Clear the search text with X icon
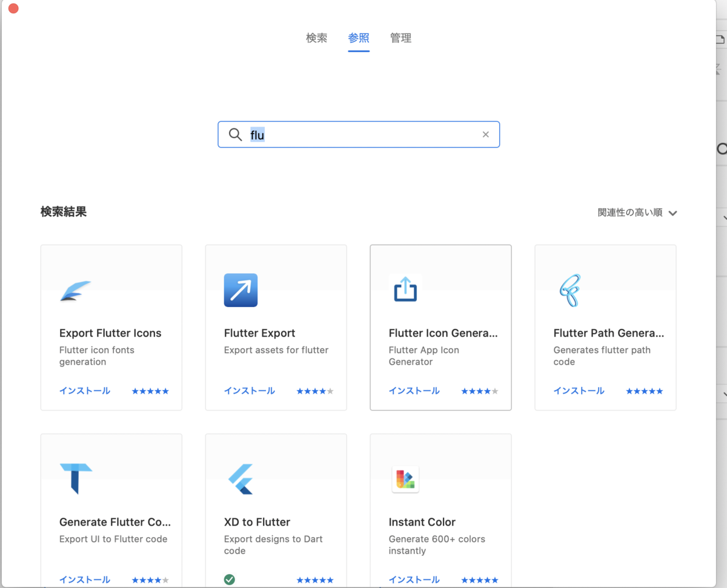Viewport: 727px width, 588px height. click(485, 134)
